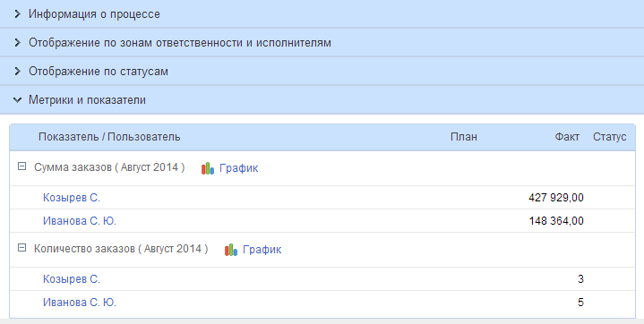This screenshot has width=644, height=324.
Task: Collapse Сумма заказов group with minus box
Action: click(x=22, y=166)
